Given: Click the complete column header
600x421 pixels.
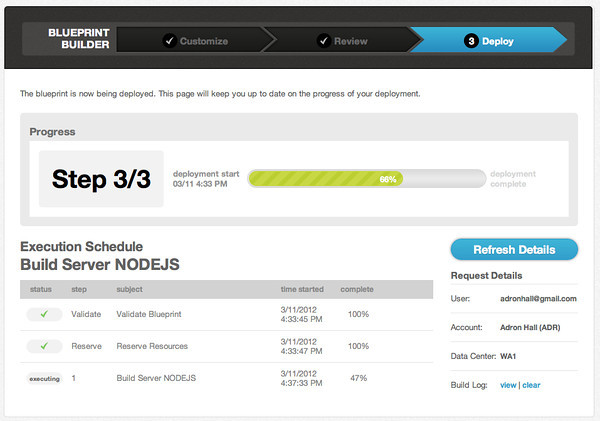Looking at the screenshot, I should point(357,289).
